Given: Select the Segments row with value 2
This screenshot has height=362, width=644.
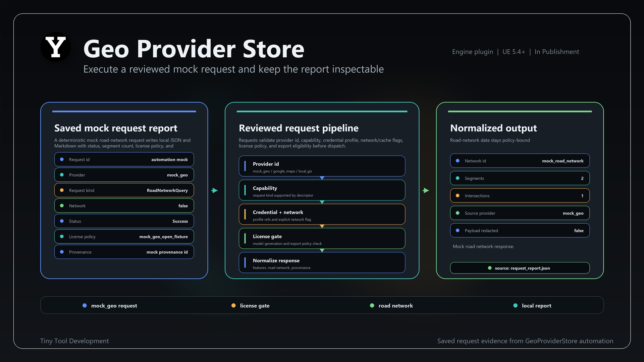Looking at the screenshot, I should point(520,178).
